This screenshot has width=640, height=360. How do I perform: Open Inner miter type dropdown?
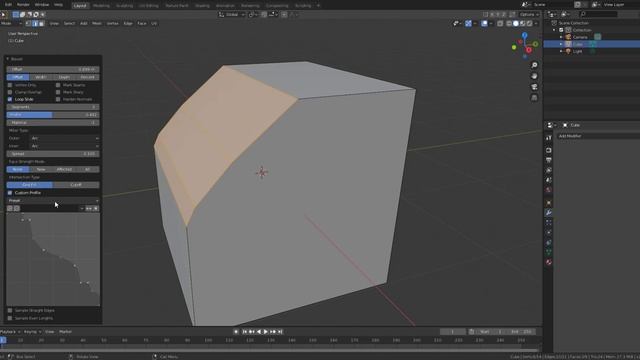coord(64,146)
